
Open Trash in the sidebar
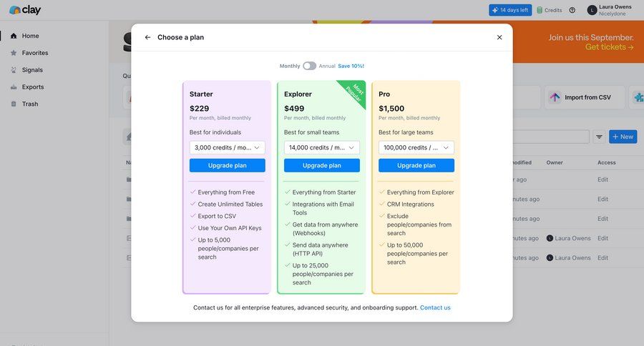pyautogui.click(x=30, y=104)
